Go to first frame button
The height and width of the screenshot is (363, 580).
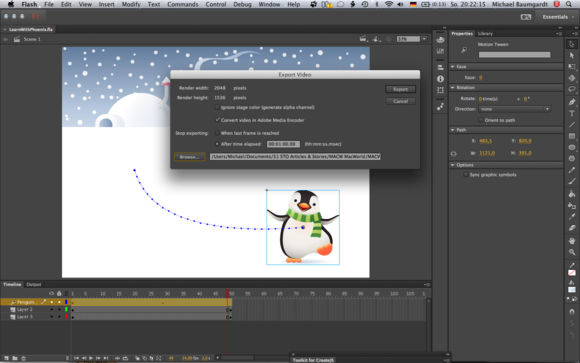76,358
